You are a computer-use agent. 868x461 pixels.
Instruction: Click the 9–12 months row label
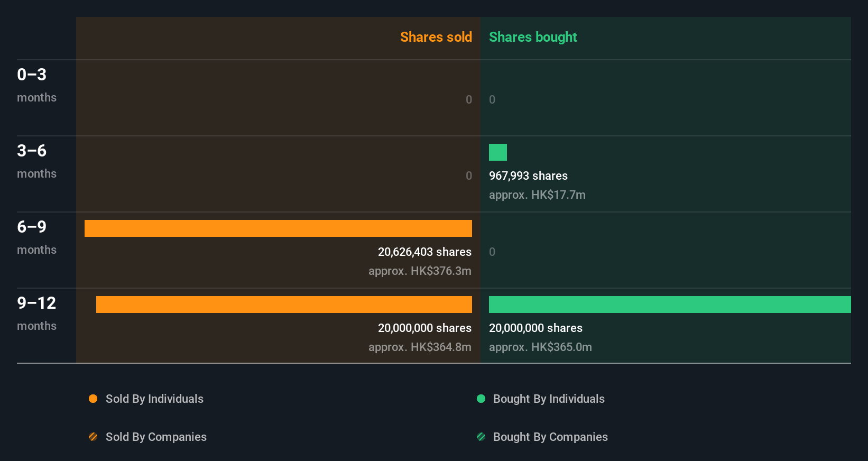tap(36, 313)
